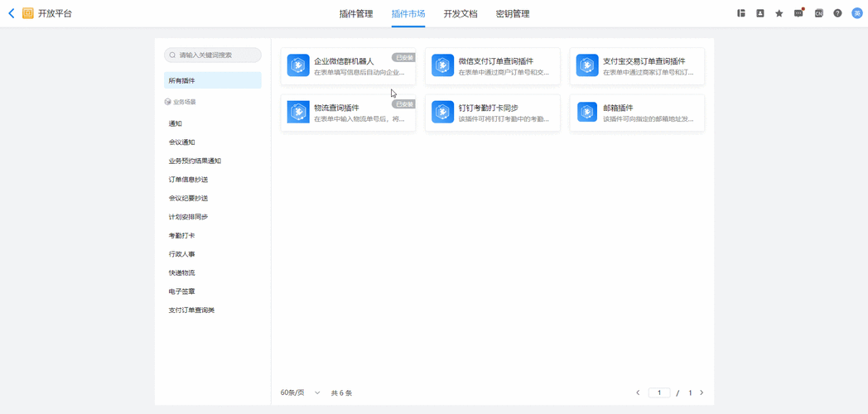This screenshot has height=414, width=868.
Task: Open the help question mark icon
Action: pyautogui.click(x=837, y=13)
